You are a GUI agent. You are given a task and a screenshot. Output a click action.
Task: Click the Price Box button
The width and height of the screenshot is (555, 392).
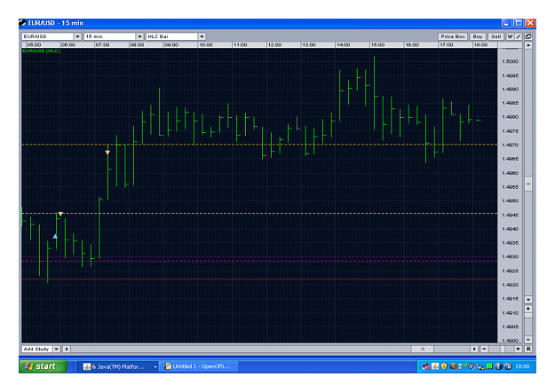pyautogui.click(x=453, y=36)
